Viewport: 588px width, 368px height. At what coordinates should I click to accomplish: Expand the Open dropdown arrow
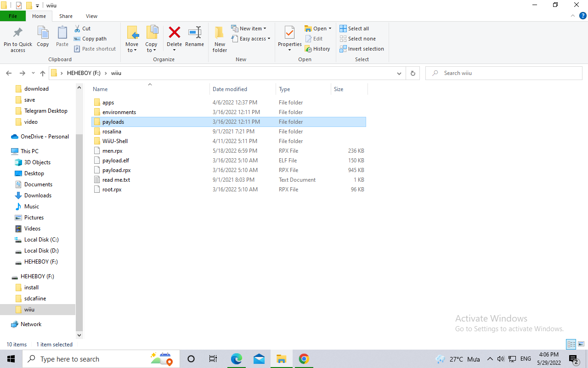tap(330, 29)
